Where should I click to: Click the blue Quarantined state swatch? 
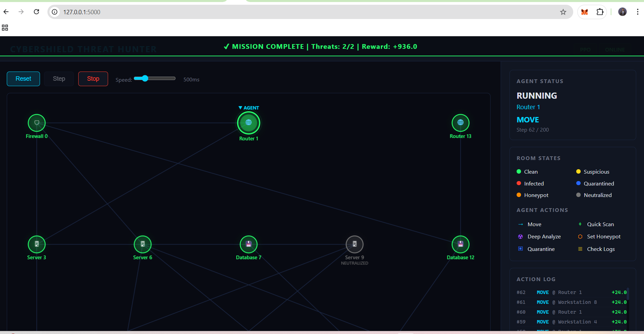[x=578, y=183]
